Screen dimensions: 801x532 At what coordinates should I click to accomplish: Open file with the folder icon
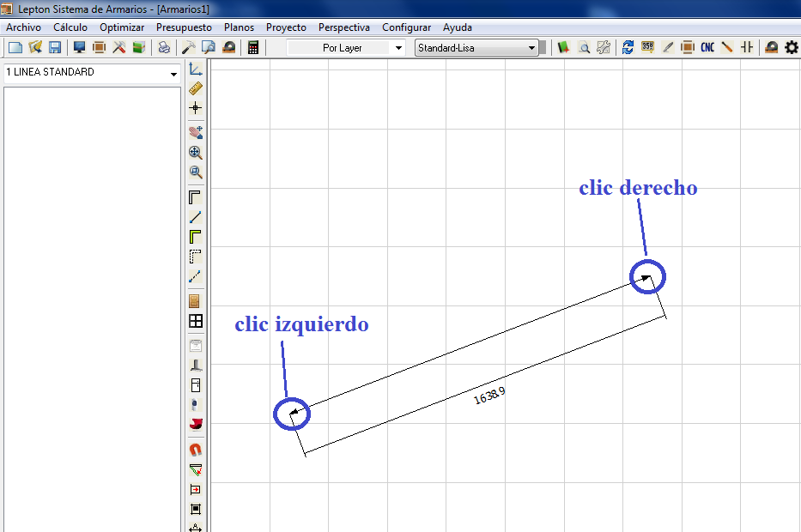point(35,47)
